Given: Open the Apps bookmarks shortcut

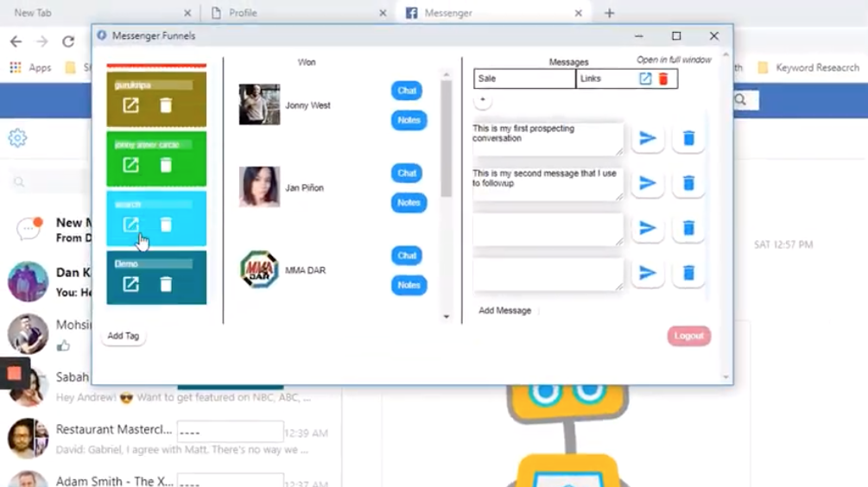Looking at the screenshot, I should 31,67.
